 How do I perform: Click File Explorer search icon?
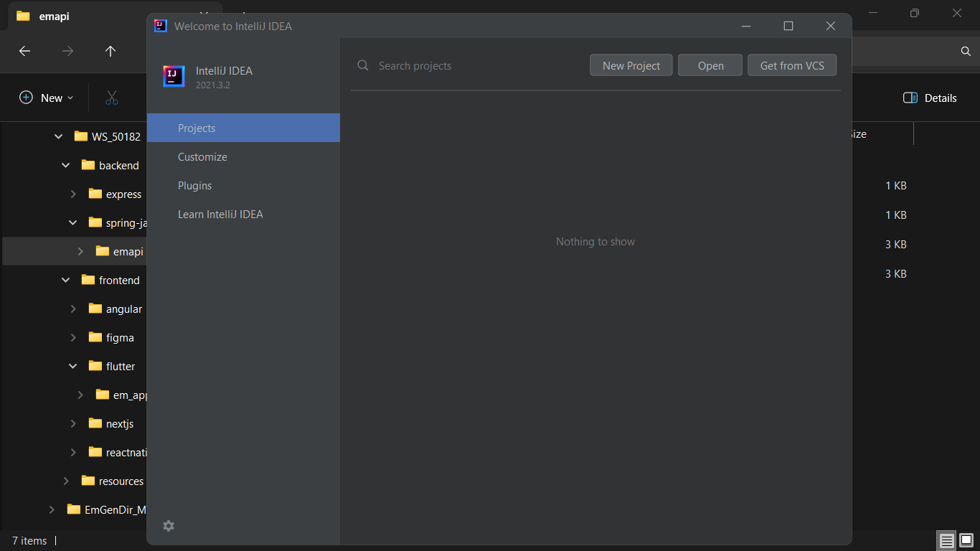pyautogui.click(x=966, y=51)
